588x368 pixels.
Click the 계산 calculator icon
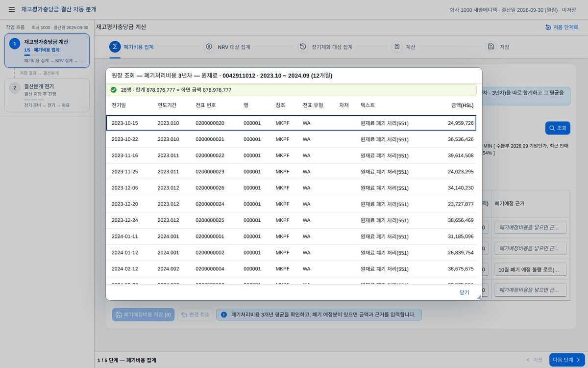click(397, 47)
